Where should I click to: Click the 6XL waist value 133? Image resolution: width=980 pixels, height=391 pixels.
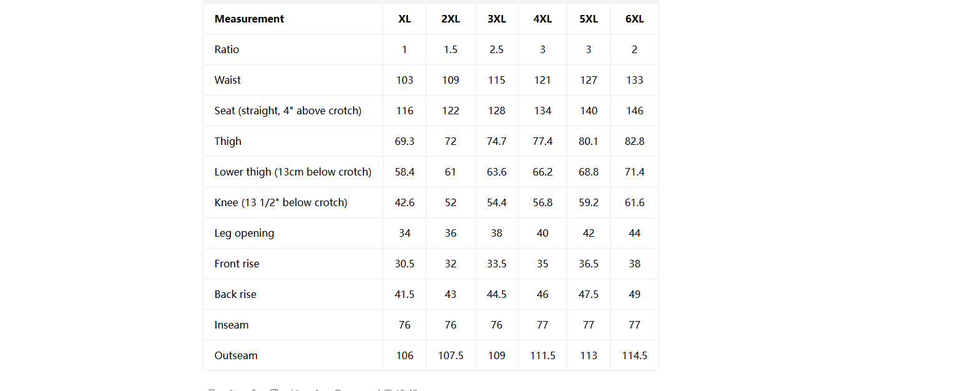635,80
